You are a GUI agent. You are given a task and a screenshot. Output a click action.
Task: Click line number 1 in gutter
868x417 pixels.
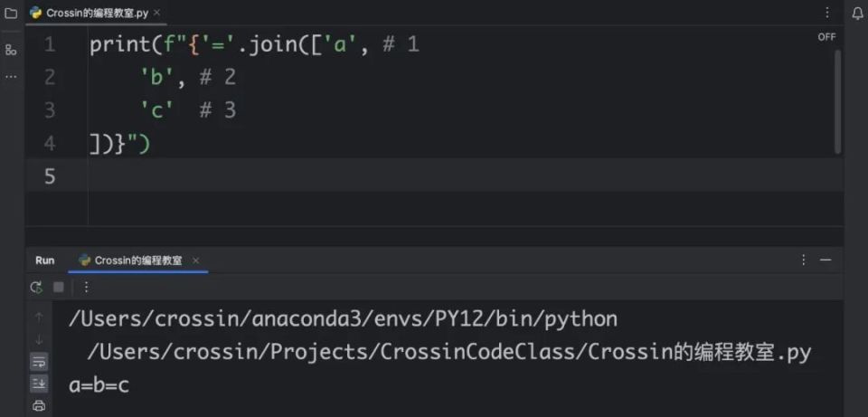50,45
